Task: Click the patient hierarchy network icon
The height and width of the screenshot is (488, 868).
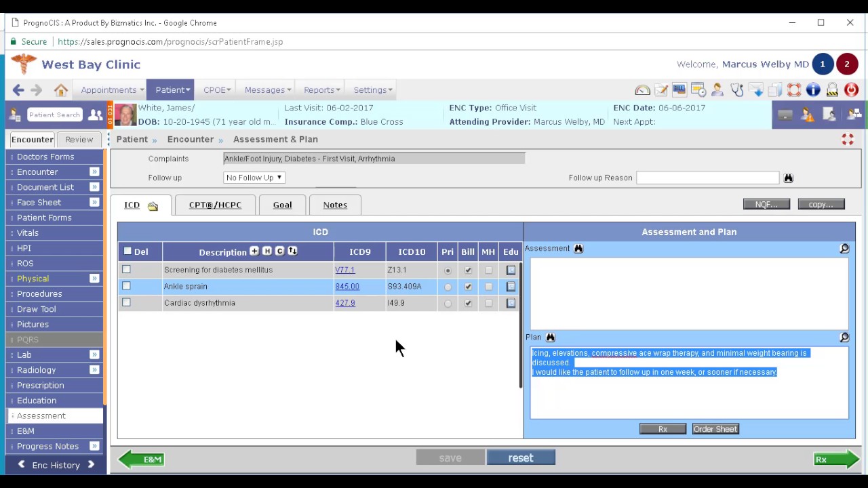Action: coord(854,115)
